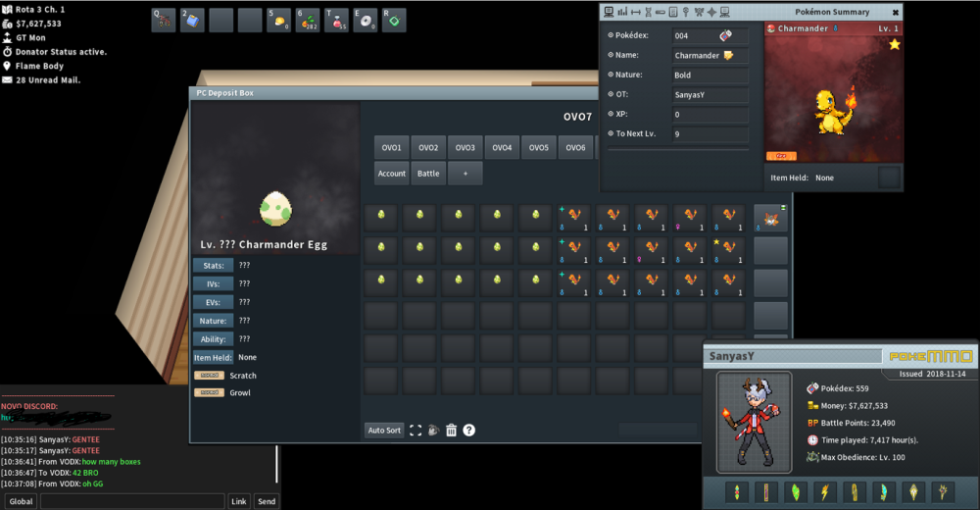Select the Charmander with a gold star marker
This screenshot has height=510, width=980.
[728, 250]
